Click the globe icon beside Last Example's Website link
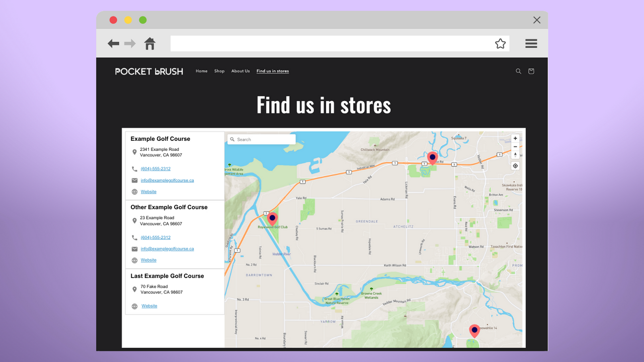The image size is (644, 362). click(134, 306)
